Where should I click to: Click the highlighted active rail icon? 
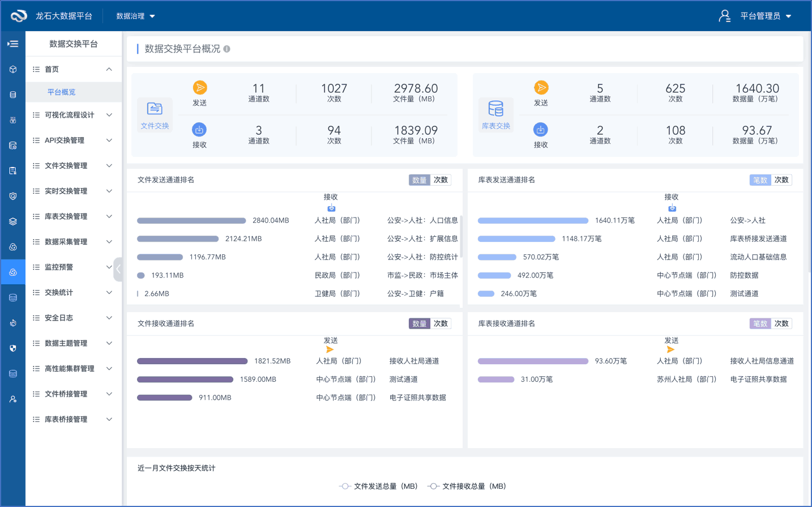pyautogui.click(x=12, y=272)
